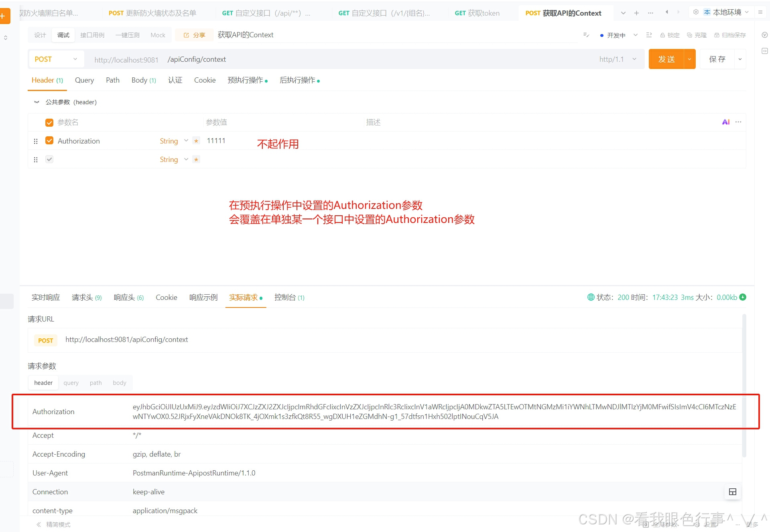Open the AI assistant icon in parameters table

click(x=725, y=122)
